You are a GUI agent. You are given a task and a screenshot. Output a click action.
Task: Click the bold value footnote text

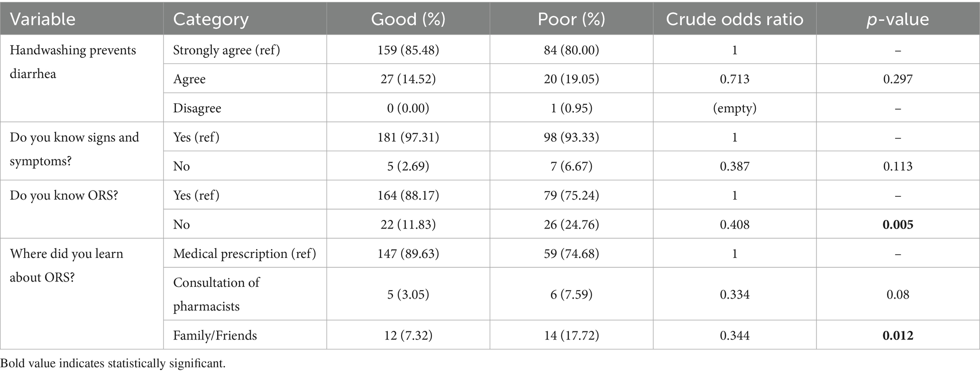(x=113, y=364)
